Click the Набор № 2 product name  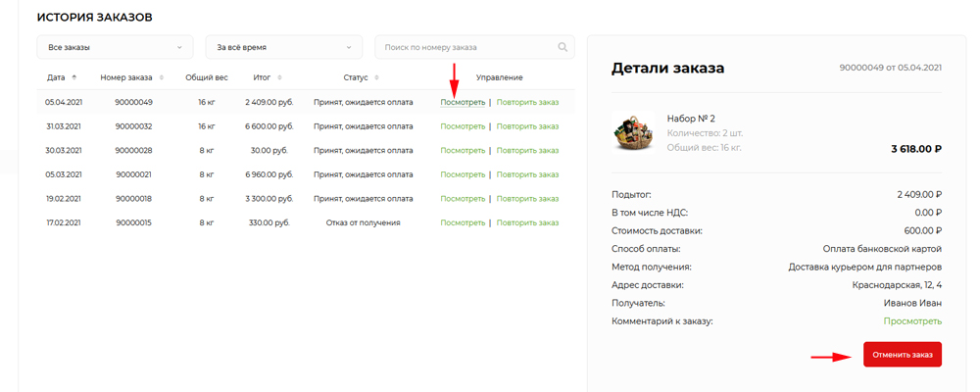691,119
